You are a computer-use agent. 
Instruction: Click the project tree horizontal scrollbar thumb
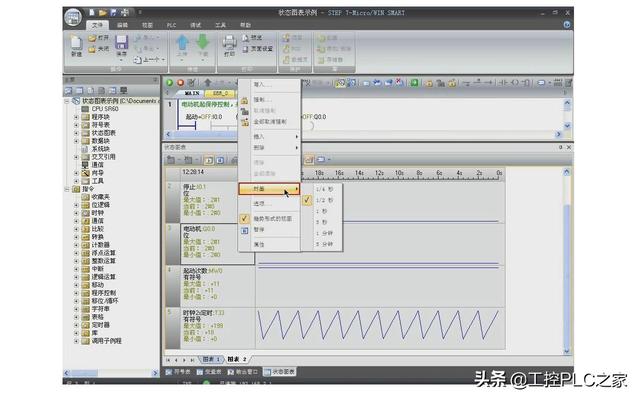click(85, 373)
